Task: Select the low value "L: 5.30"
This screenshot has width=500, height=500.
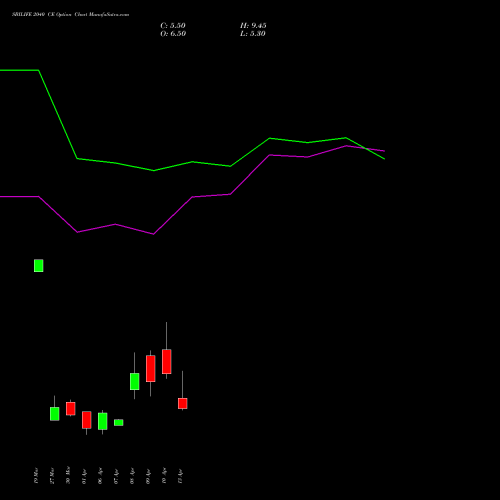Action: (253, 34)
